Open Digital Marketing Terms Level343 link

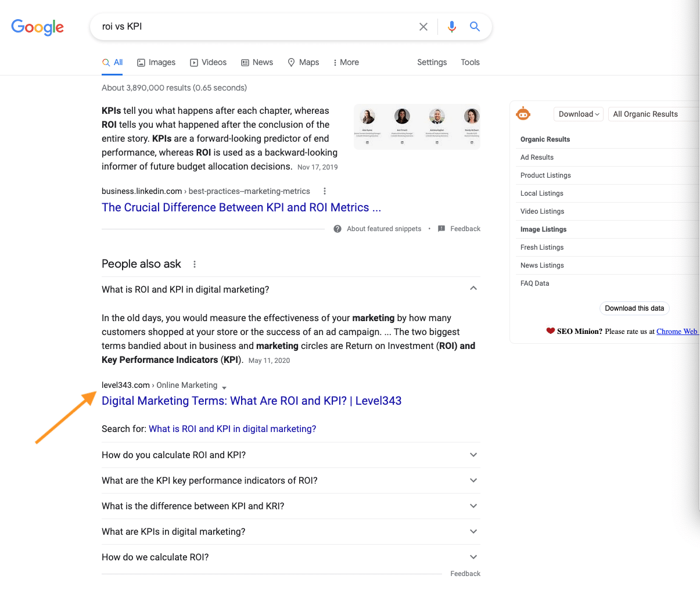[252, 401]
